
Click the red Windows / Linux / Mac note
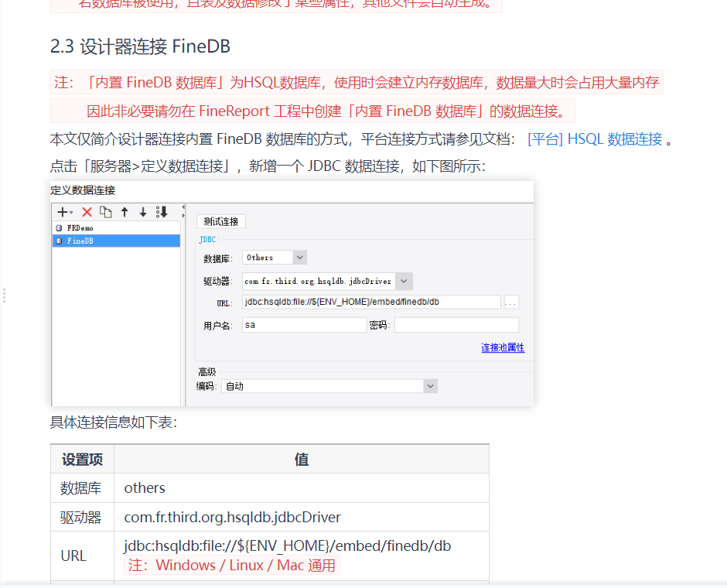232,566
